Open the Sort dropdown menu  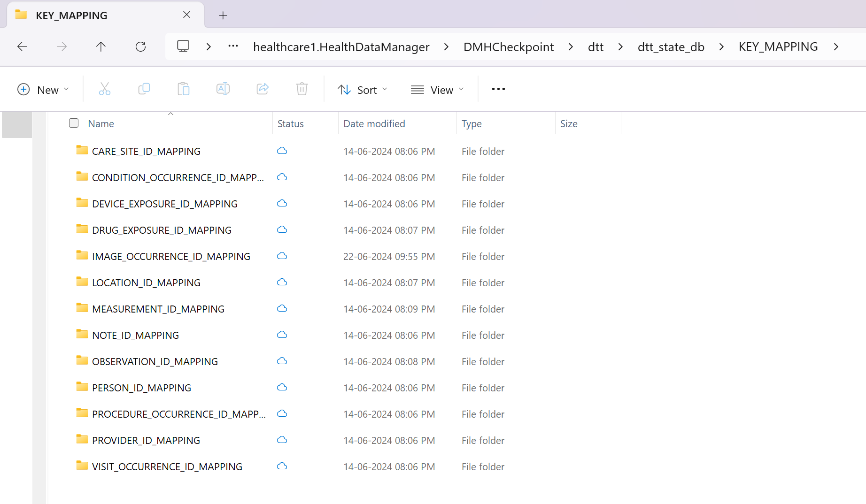(x=363, y=90)
